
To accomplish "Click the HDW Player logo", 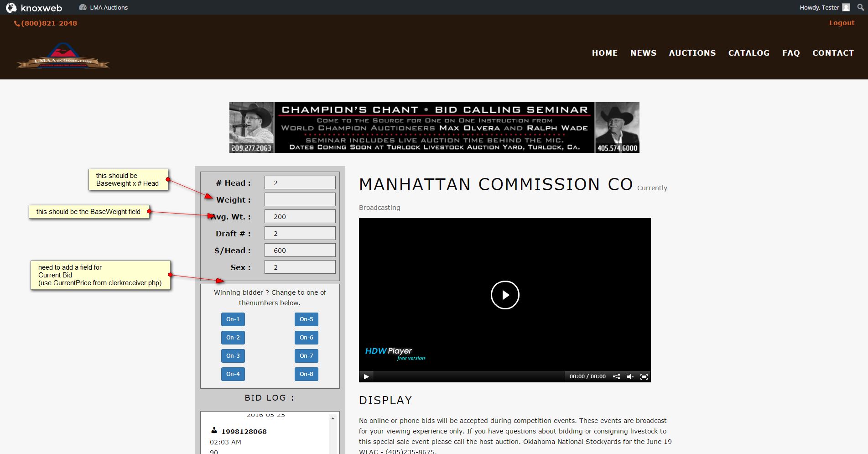I will click(x=395, y=354).
